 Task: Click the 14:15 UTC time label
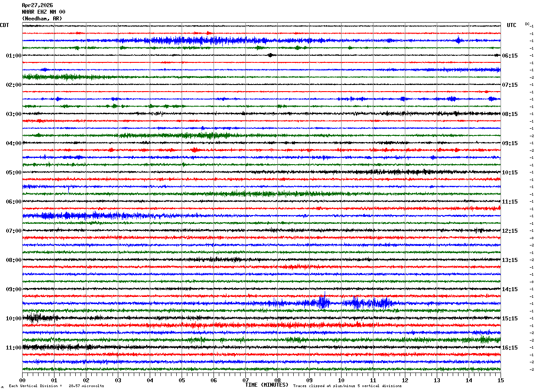pyautogui.click(x=510, y=289)
